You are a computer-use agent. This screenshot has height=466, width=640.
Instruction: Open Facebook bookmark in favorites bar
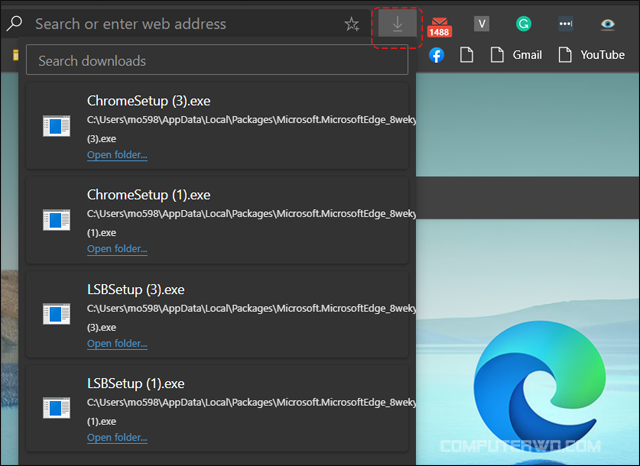pos(436,55)
